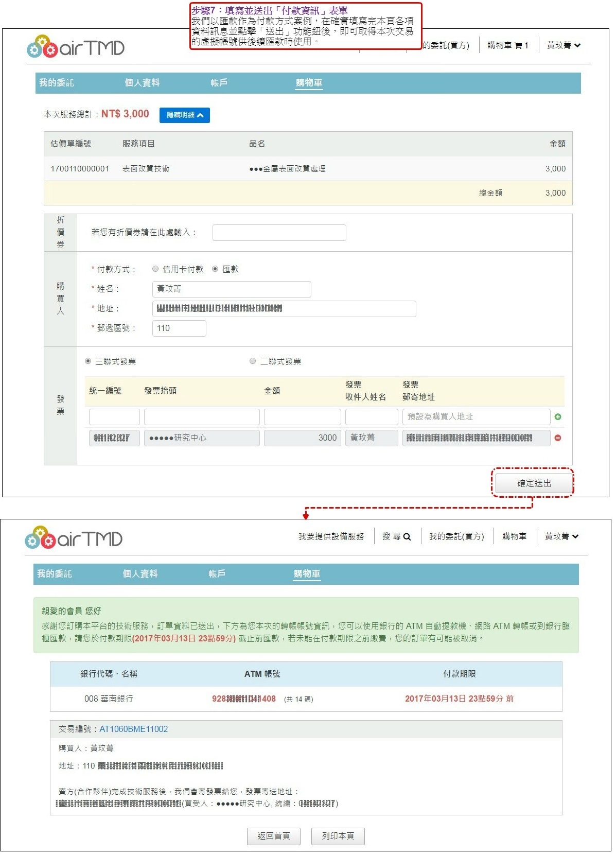
Task: Collapse details with 隱藏明細 button
Action: pos(184,115)
